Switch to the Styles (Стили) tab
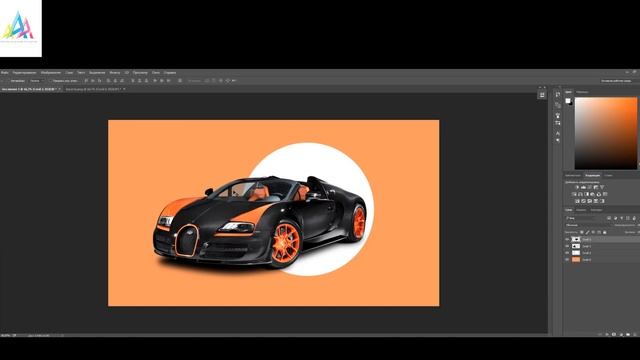640x360 pixels. [x=608, y=176]
